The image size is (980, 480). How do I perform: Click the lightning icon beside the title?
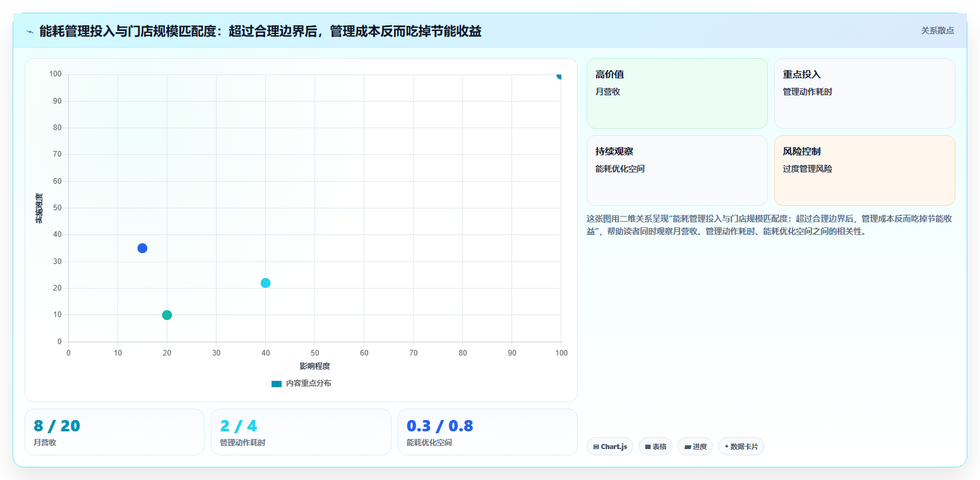click(30, 31)
